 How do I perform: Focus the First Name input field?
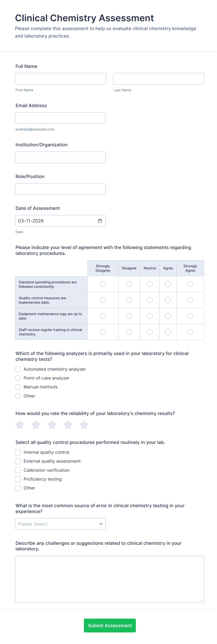click(x=60, y=79)
